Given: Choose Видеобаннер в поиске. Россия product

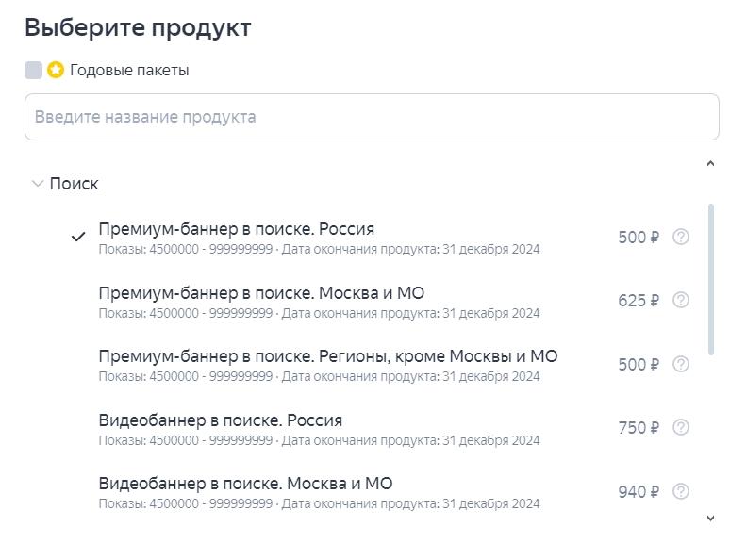Looking at the screenshot, I should (x=220, y=420).
